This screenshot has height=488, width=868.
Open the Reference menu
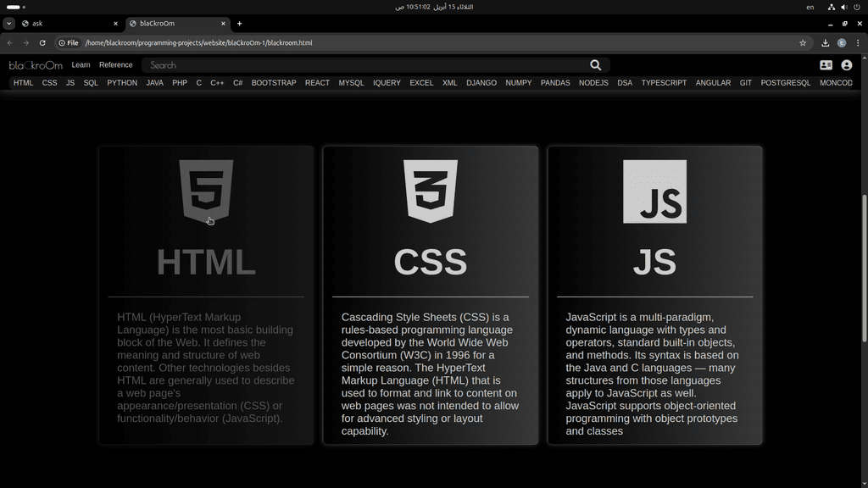pos(115,64)
